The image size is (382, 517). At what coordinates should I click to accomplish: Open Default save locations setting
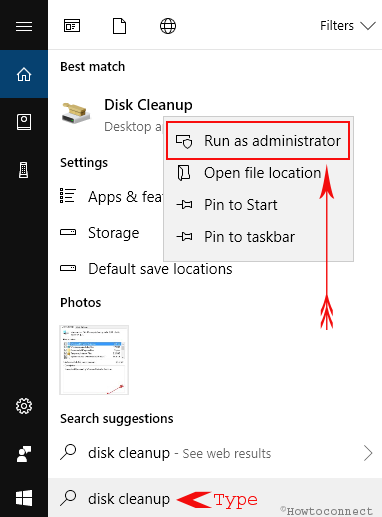(147, 269)
